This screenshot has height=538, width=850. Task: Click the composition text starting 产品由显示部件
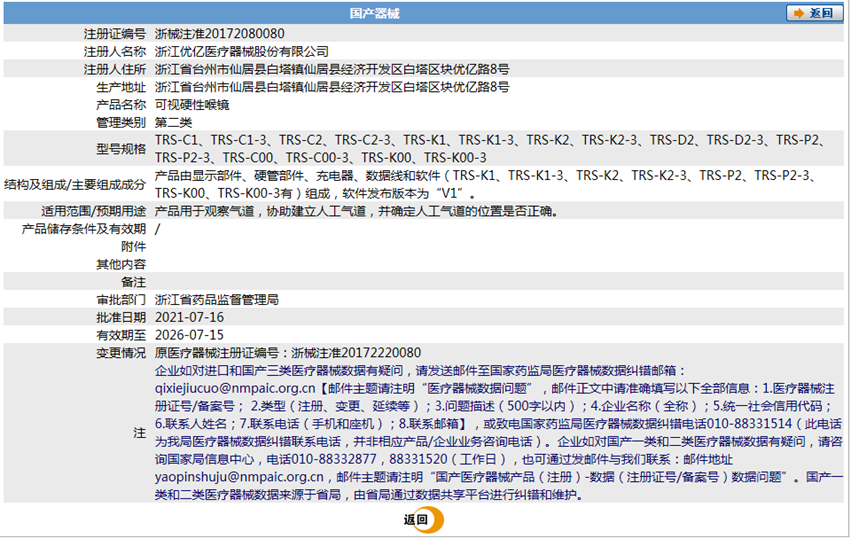[485, 184]
